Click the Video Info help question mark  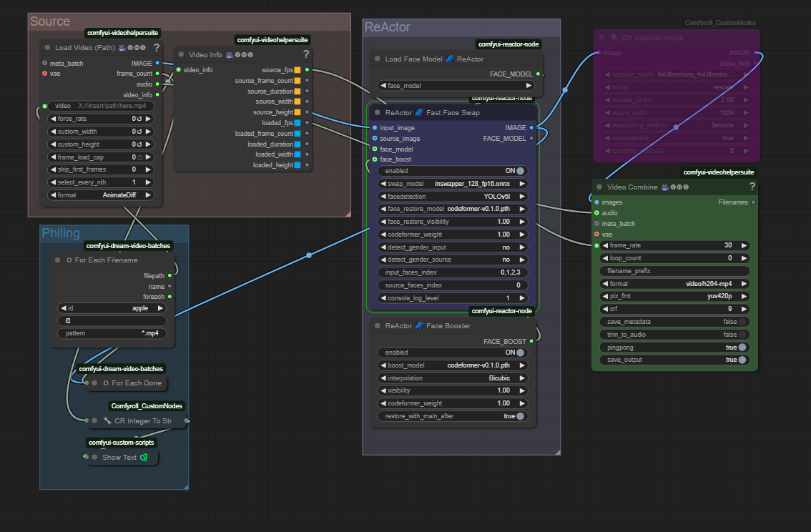[306, 54]
